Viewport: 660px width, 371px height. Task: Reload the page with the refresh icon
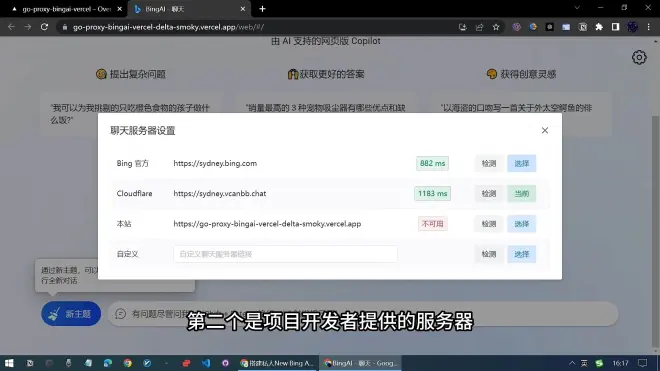[44, 27]
